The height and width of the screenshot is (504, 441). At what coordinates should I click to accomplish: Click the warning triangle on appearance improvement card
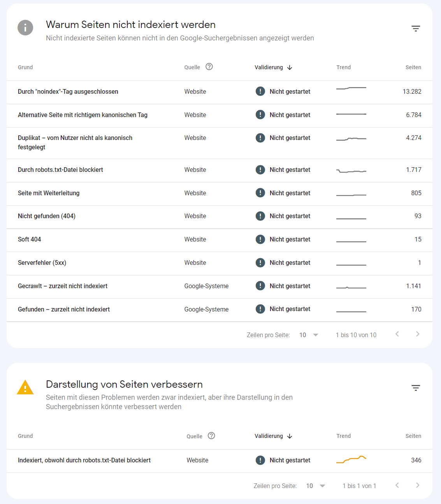click(x=25, y=387)
